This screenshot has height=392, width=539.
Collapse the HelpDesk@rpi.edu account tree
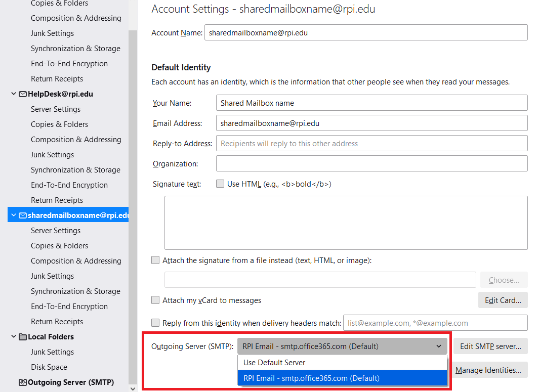pos(13,94)
